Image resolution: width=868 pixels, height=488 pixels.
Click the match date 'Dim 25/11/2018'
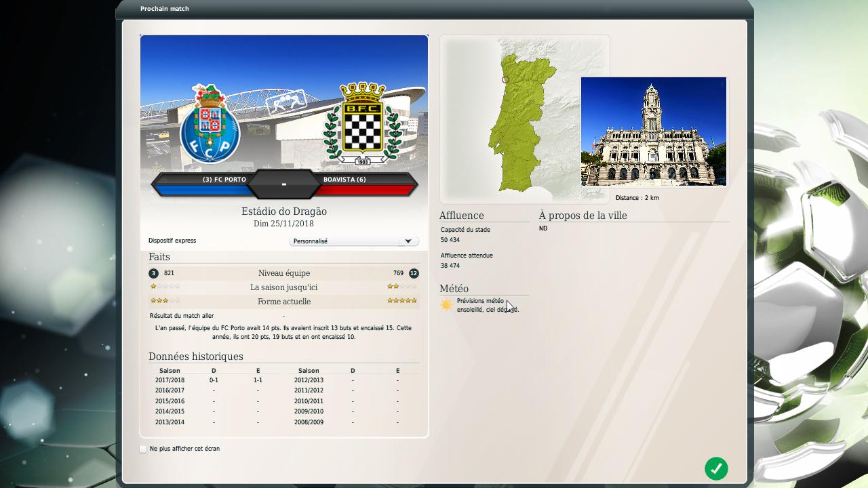click(283, 224)
